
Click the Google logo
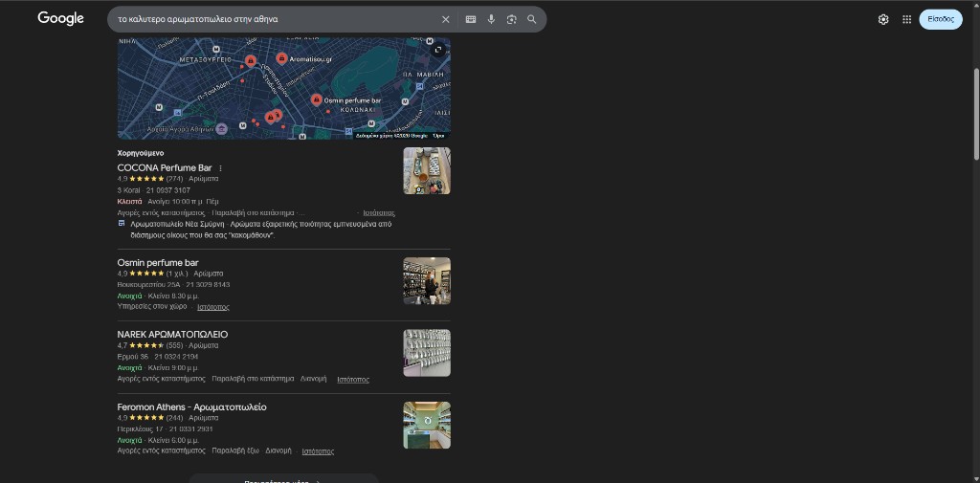tap(60, 19)
